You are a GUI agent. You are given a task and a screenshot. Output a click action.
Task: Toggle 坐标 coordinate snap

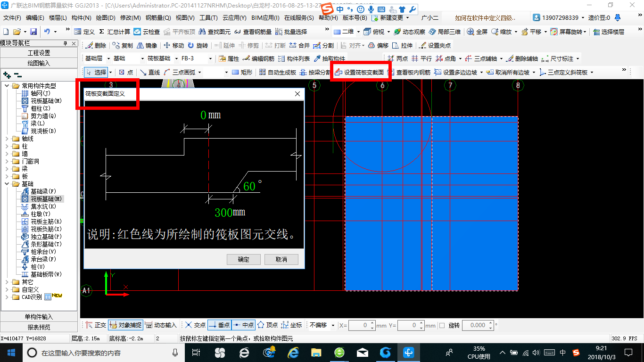[x=291, y=325]
